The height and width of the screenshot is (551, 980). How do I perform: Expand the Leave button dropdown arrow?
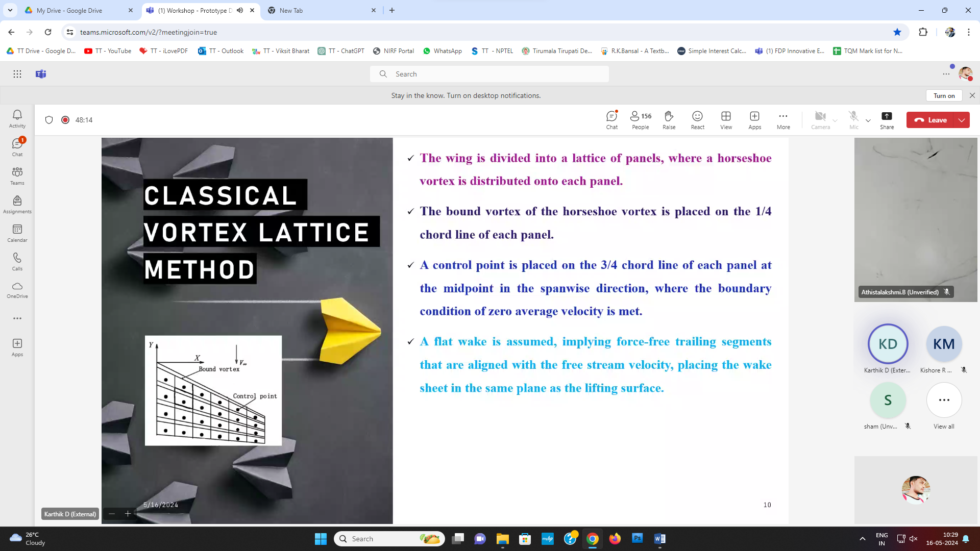962,120
